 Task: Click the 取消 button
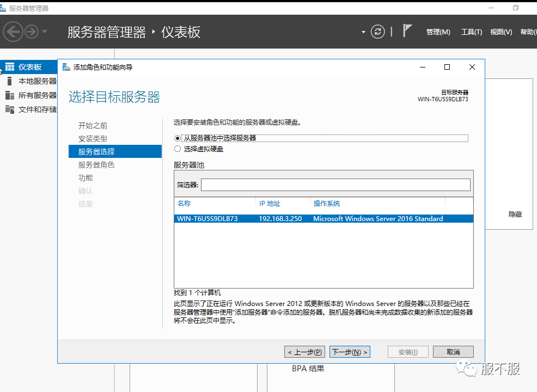[x=453, y=352]
